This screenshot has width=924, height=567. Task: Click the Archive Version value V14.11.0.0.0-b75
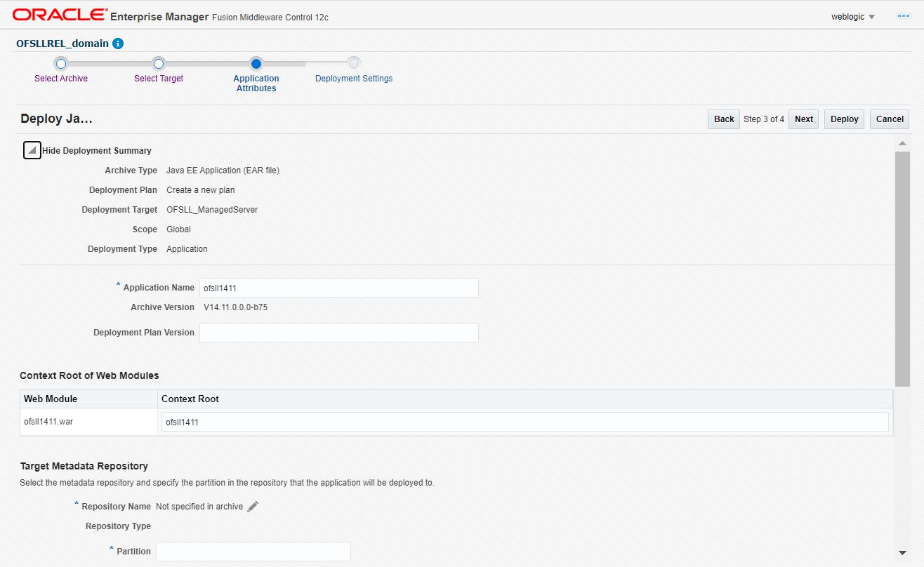tap(235, 307)
